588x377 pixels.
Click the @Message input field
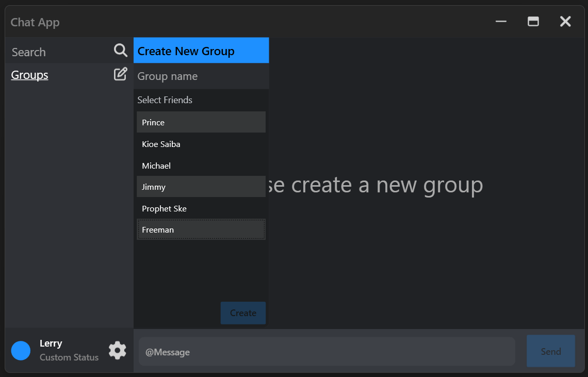(x=326, y=351)
